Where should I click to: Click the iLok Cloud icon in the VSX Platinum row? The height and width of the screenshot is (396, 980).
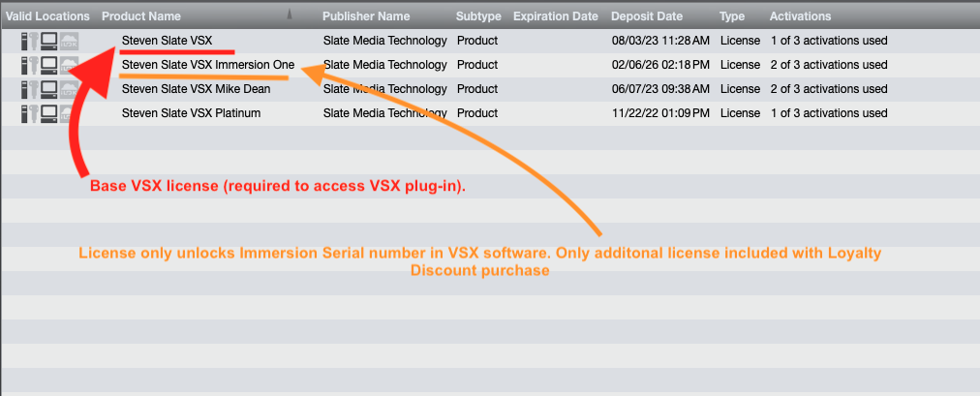coord(69,113)
